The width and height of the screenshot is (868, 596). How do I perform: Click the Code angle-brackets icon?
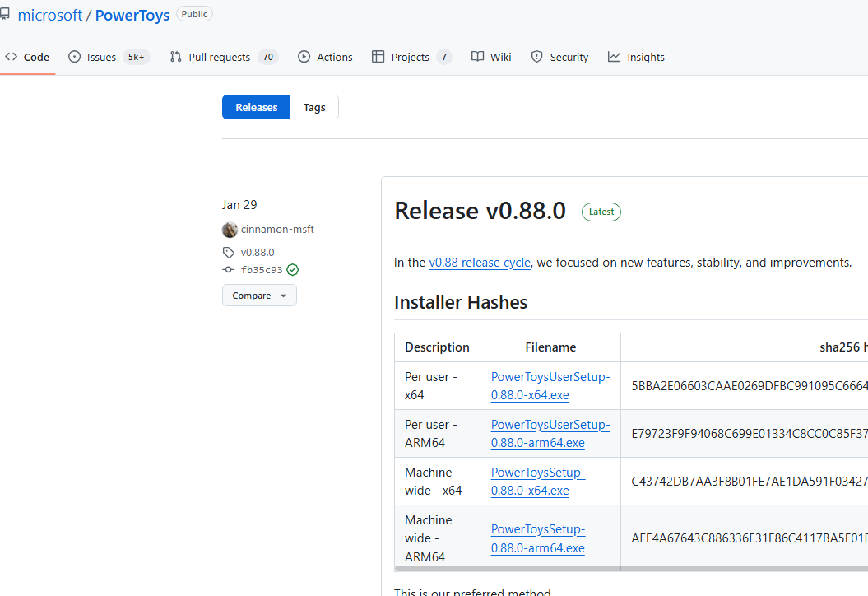[x=11, y=57]
